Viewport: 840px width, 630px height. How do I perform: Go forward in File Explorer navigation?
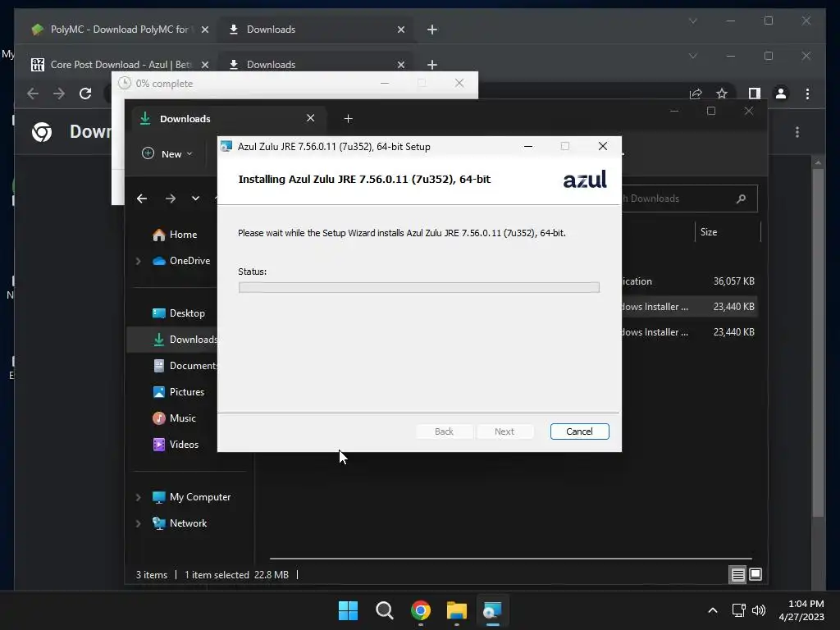coord(171,199)
